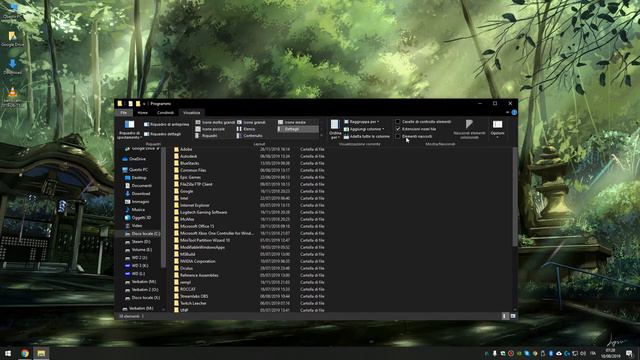The width and height of the screenshot is (640, 360).
Task: Select the Visualizza ribbon tab
Action: coord(191,113)
